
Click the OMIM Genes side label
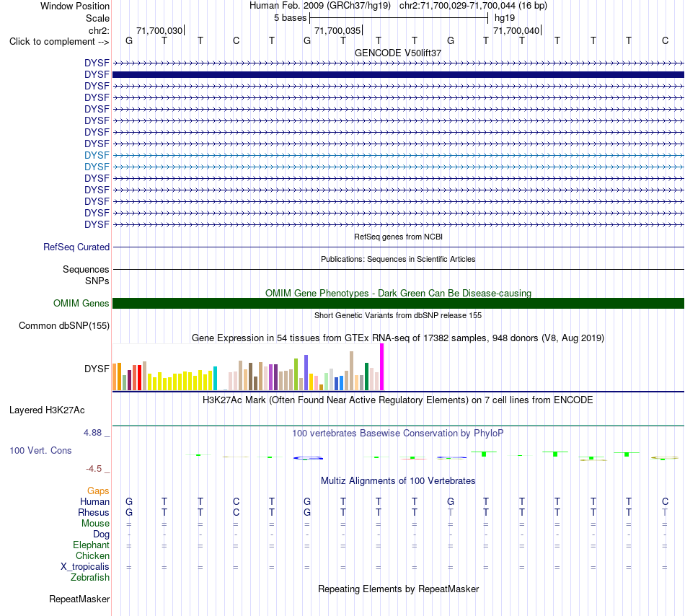tap(81, 303)
